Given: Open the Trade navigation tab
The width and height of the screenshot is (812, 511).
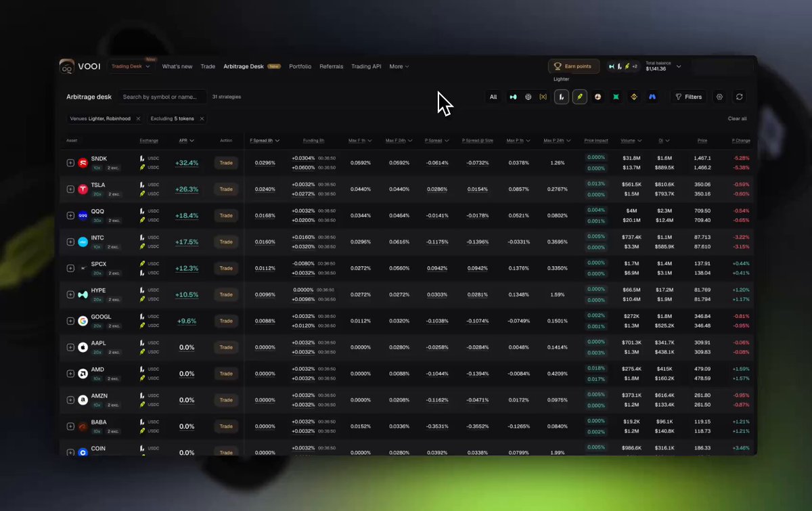Looking at the screenshot, I should [208, 66].
